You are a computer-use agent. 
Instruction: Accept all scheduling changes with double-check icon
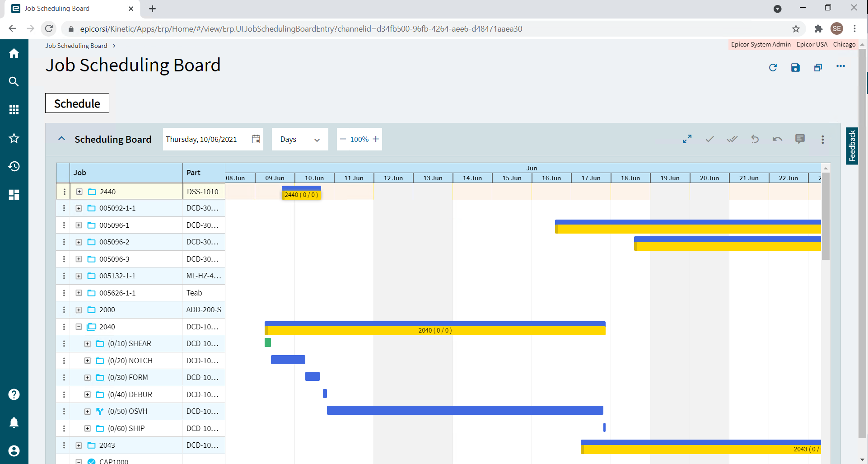point(732,139)
